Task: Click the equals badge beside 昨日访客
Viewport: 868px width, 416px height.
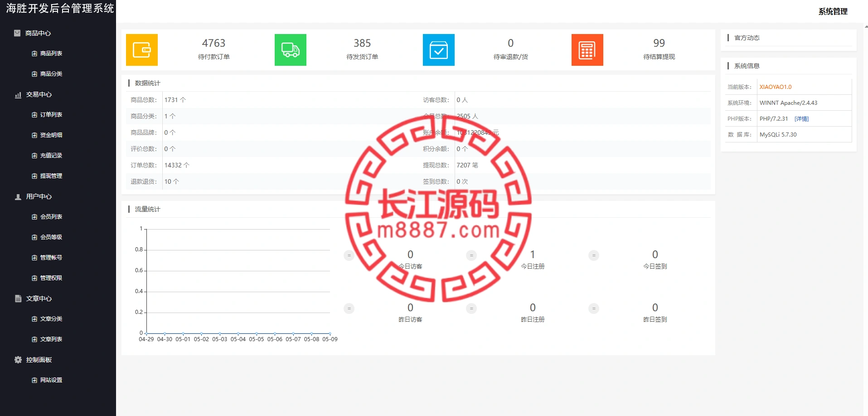Action: (349, 308)
